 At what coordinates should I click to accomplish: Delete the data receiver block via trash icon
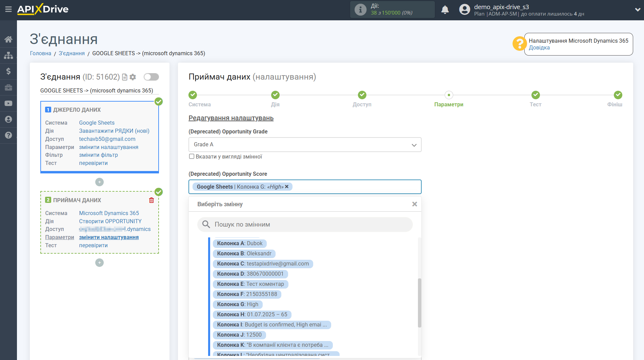point(152,200)
